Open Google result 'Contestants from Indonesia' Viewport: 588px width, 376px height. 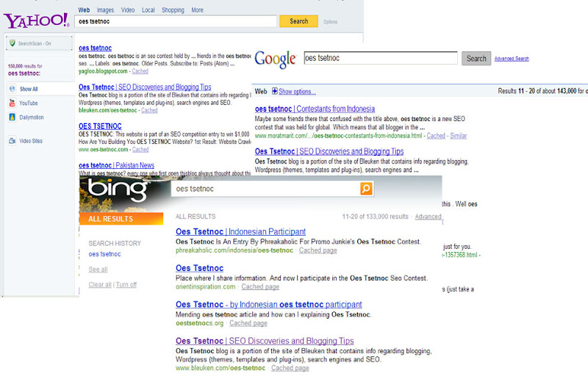tap(315, 109)
